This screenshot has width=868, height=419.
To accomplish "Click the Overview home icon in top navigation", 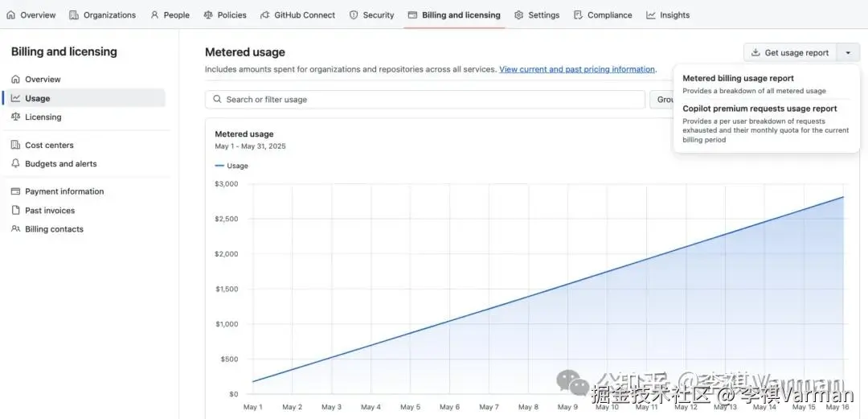I will [11, 15].
